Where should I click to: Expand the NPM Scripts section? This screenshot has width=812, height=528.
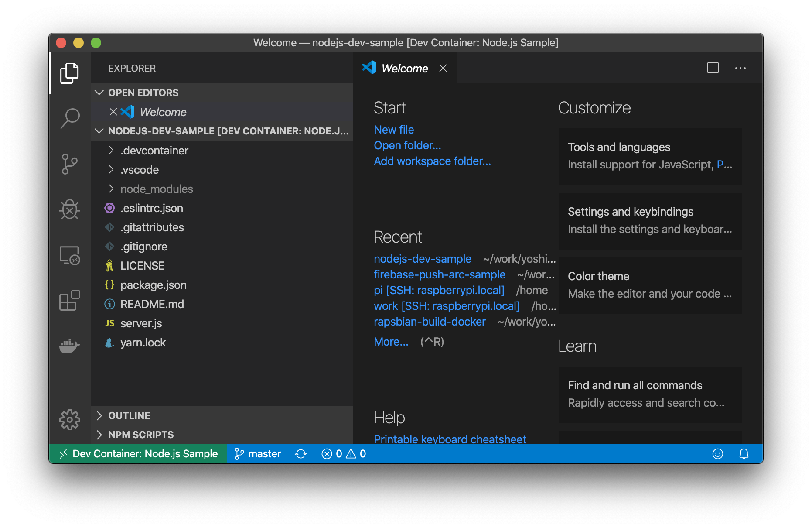pyautogui.click(x=222, y=435)
